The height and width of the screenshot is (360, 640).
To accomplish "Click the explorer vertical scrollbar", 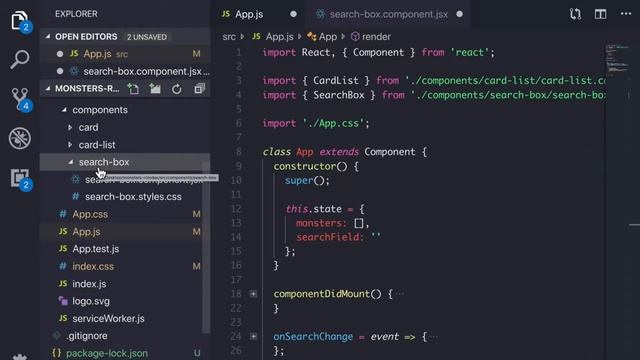I will click(x=206, y=247).
